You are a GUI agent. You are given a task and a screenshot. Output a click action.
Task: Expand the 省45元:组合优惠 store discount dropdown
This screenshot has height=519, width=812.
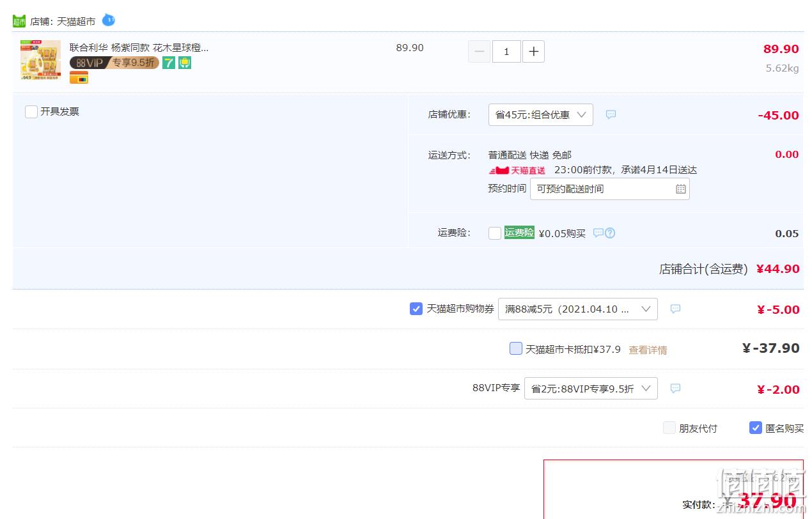point(541,114)
